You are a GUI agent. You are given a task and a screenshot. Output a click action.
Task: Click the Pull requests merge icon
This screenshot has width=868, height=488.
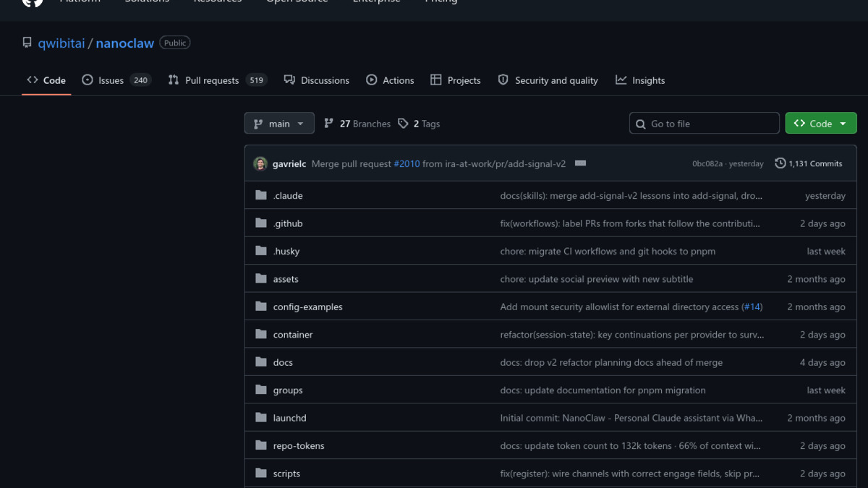click(x=173, y=80)
